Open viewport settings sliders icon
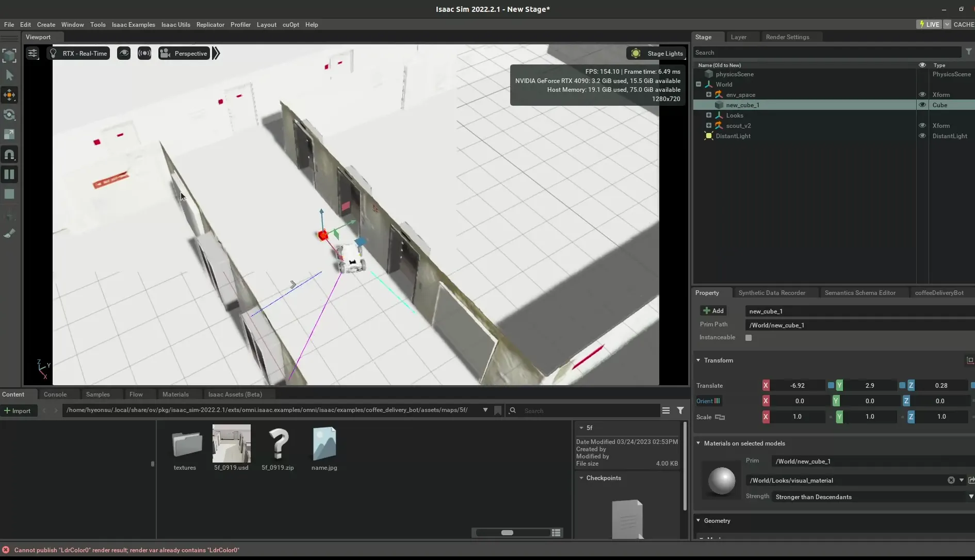This screenshot has height=560, width=975. (x=32, y=53)
